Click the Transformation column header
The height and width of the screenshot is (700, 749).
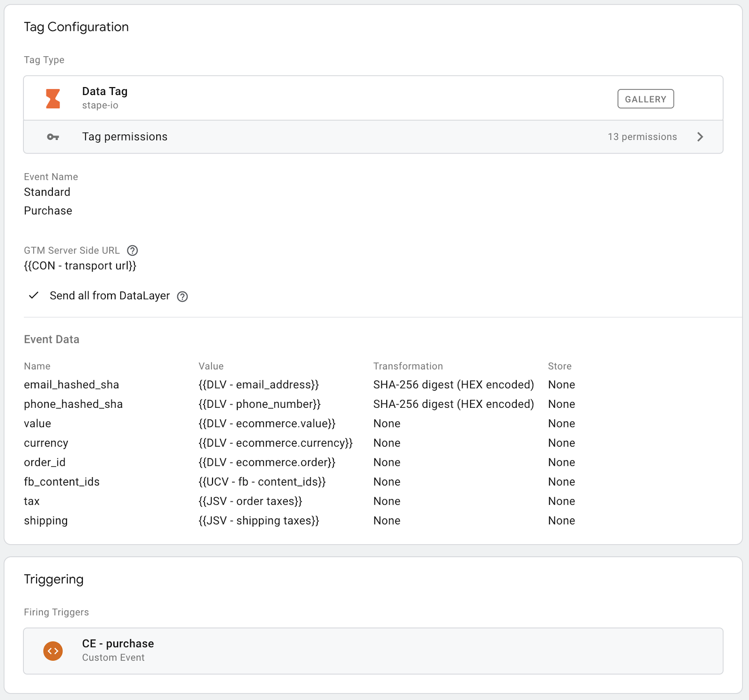pos(408,366)
